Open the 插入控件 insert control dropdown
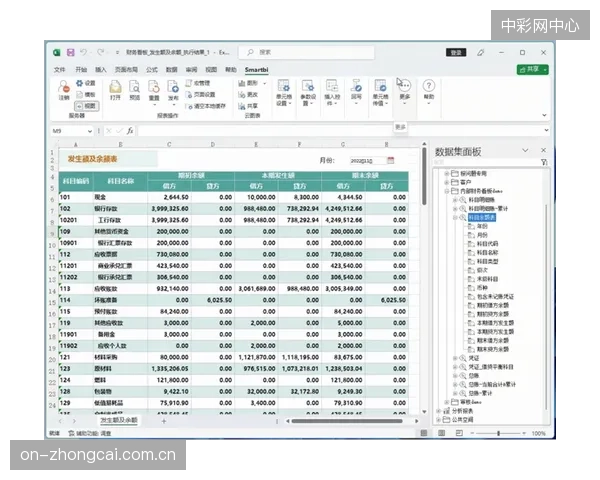600x480 pixels. coord(332,93)
